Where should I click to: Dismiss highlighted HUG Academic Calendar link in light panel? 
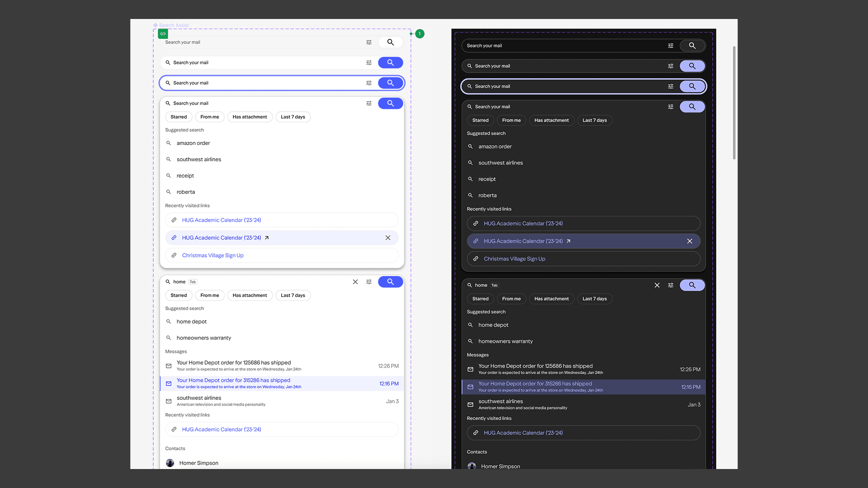[388, 238]
